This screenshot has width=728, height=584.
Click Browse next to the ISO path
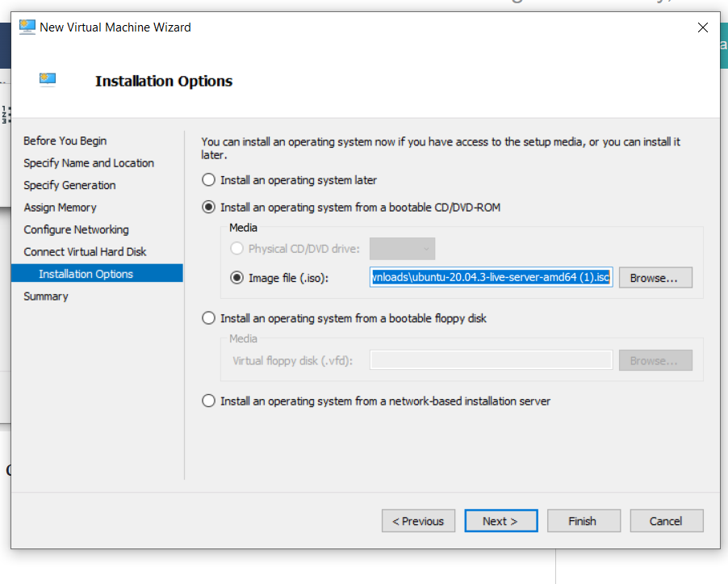point(655,277)
